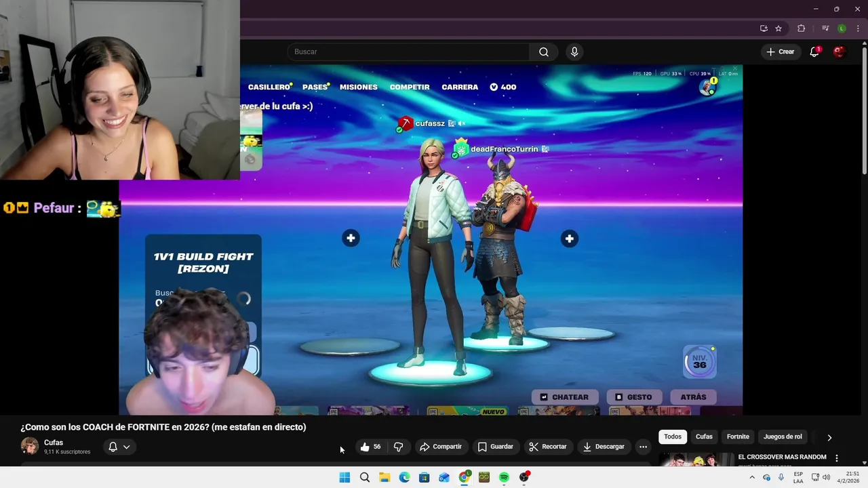Click Descargar download button
The image size is (868, 488).
click(604, 447)
